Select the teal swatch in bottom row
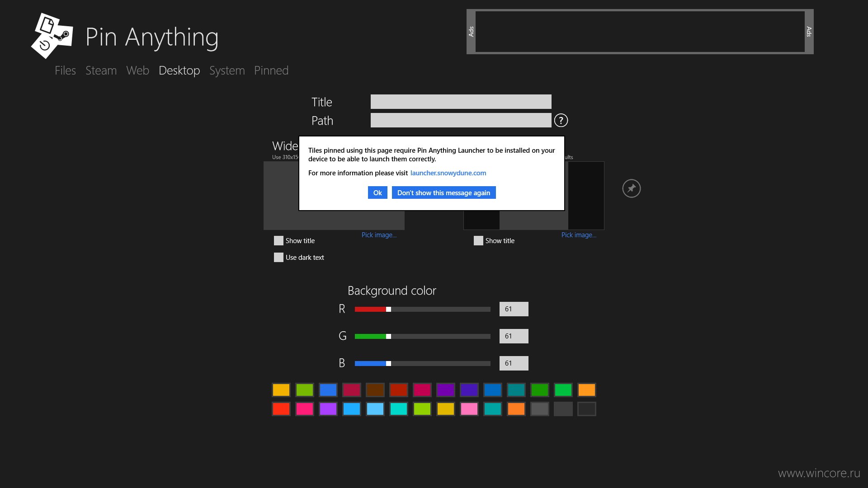 click(493, 409)
